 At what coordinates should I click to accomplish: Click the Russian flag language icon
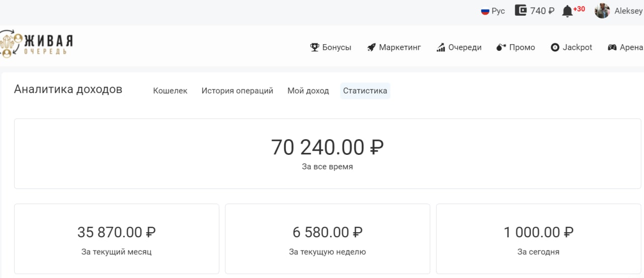coord(485,11)
